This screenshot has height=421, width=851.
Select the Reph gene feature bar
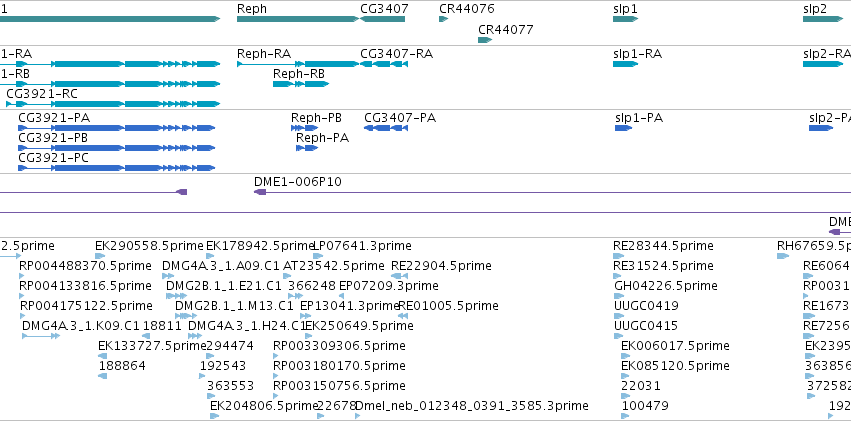click(x=298, y=19)
